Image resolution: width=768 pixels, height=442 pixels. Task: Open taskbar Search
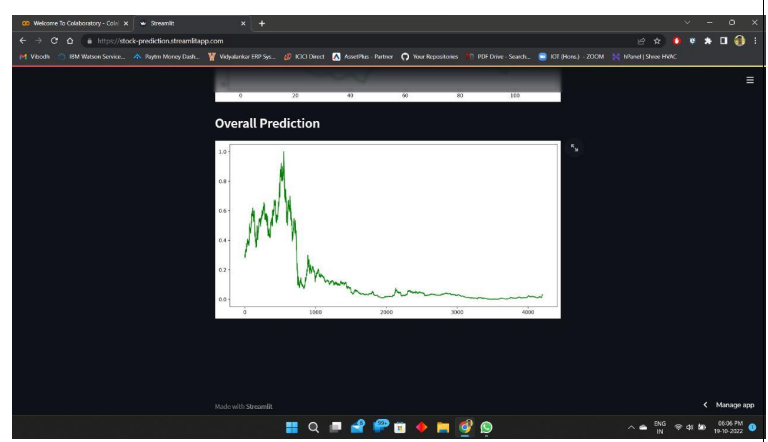(313, 427)
